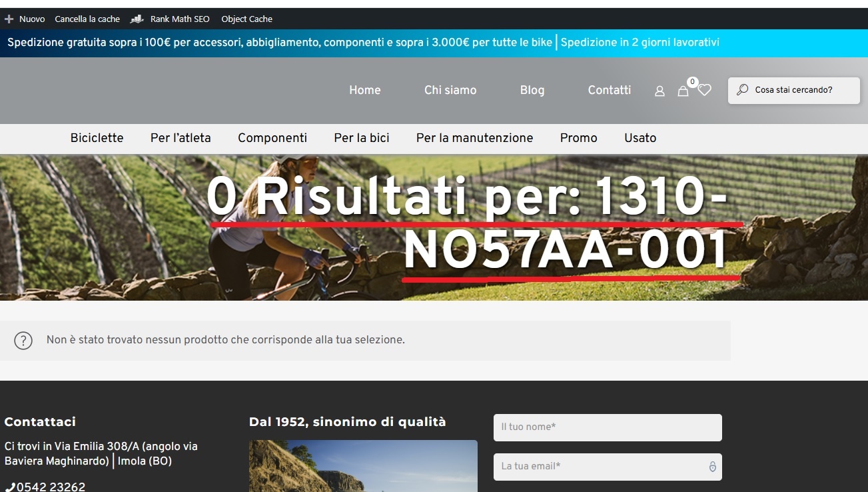Open the user account icon

click(659, 91)
